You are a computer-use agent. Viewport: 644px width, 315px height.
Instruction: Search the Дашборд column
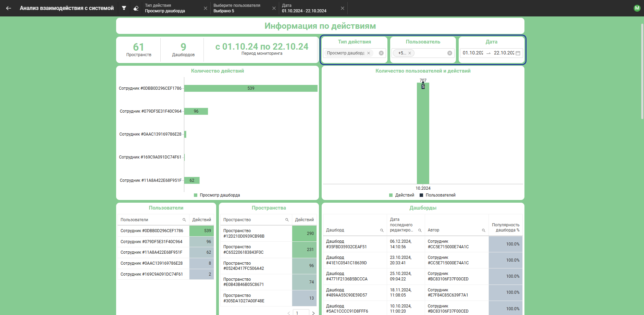click(382, 230)
